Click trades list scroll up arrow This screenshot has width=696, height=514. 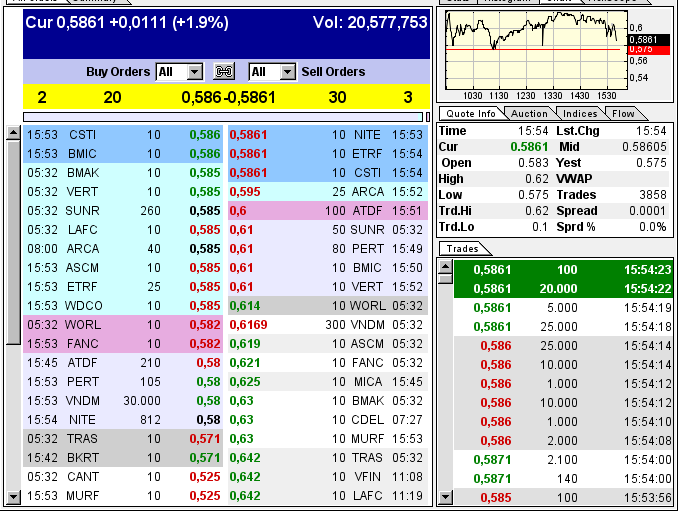tap(445, 267)
